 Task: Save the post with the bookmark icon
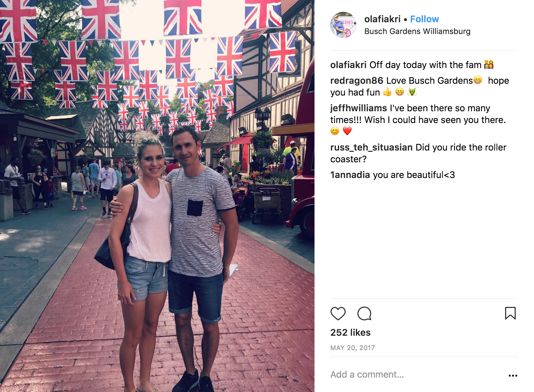point(510,313)
